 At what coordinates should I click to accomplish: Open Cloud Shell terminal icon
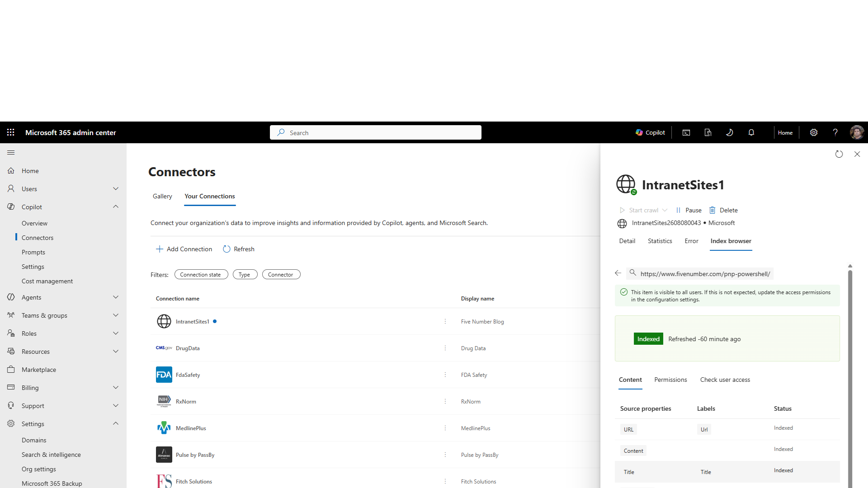(x=686, y=132)
